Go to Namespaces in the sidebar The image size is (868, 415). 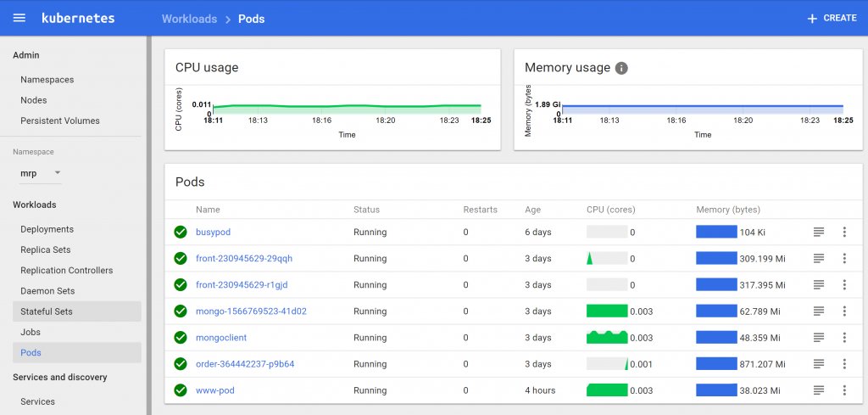point(47,80)
